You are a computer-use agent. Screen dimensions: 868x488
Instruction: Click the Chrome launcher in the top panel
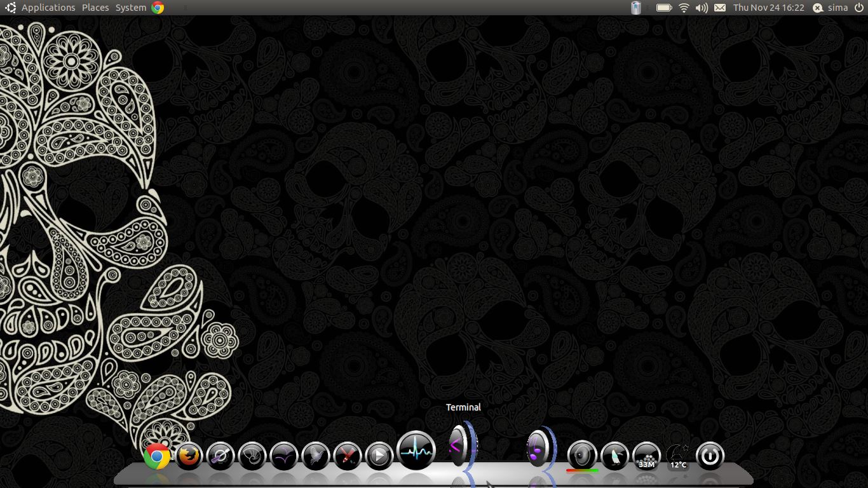click(158, 8)
